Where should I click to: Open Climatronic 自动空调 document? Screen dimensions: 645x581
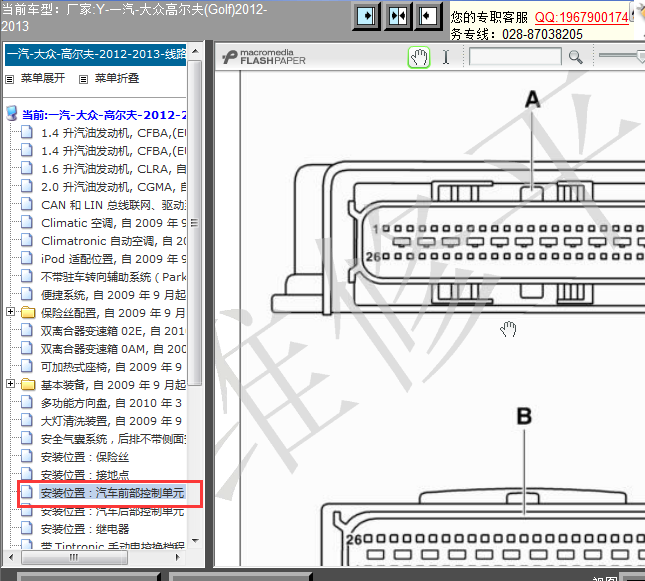click(114, 241)
